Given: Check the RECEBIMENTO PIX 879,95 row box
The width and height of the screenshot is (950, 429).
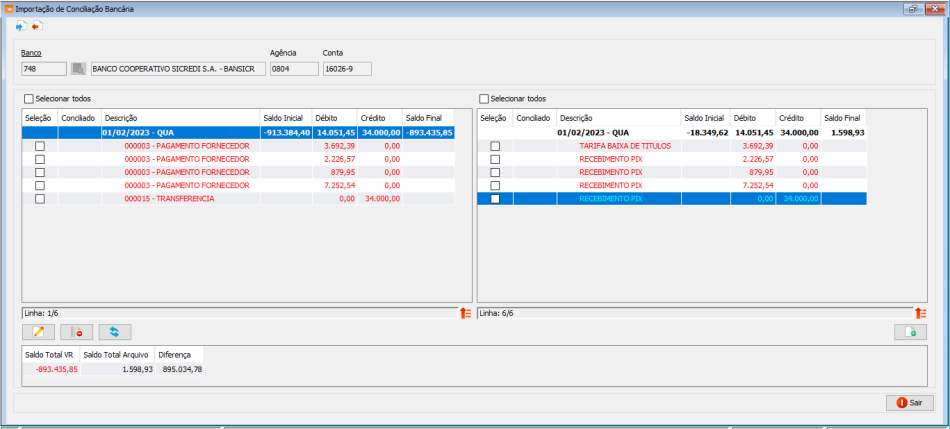Looking at the screenshot, I should [495, 172].
